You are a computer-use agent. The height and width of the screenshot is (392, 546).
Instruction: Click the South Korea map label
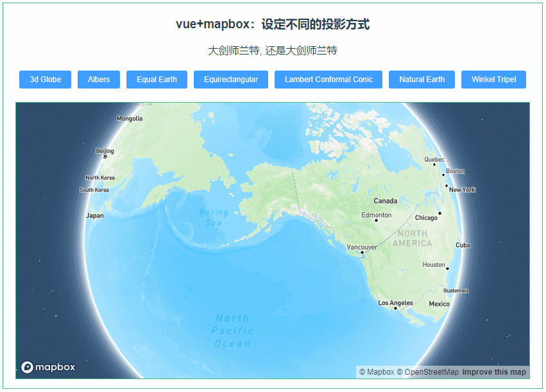click(x=94, y=190)
